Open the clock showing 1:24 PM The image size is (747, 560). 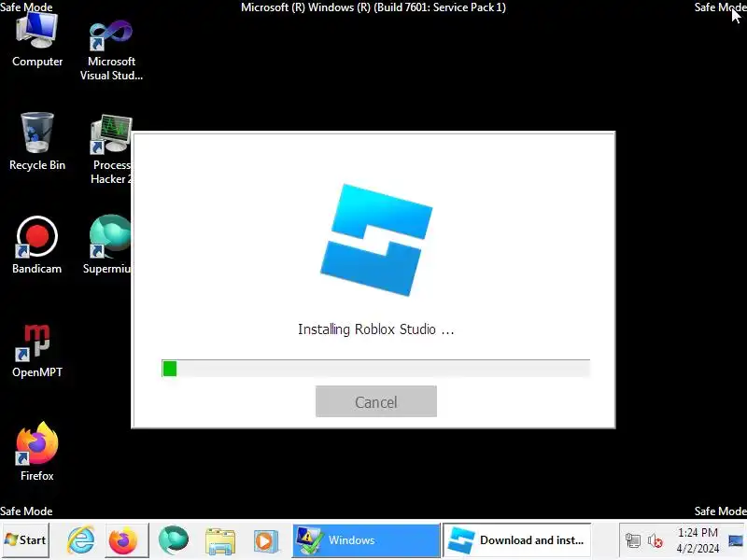698,540
